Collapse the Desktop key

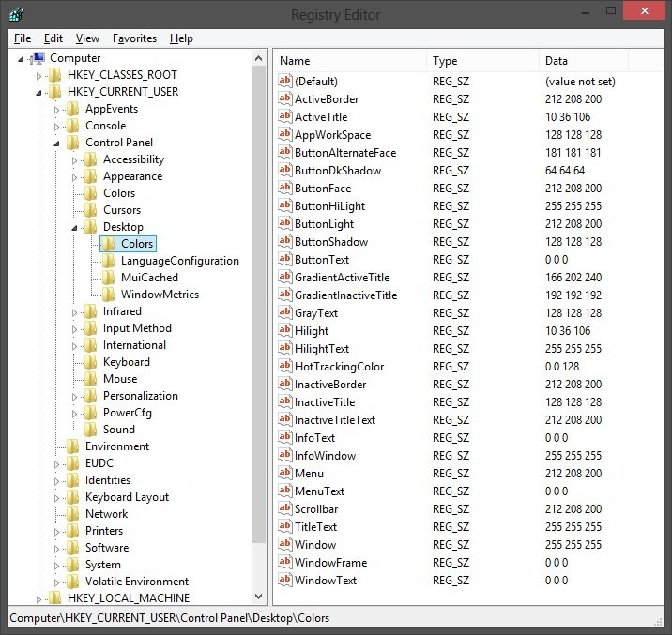(x=74, y=228)
